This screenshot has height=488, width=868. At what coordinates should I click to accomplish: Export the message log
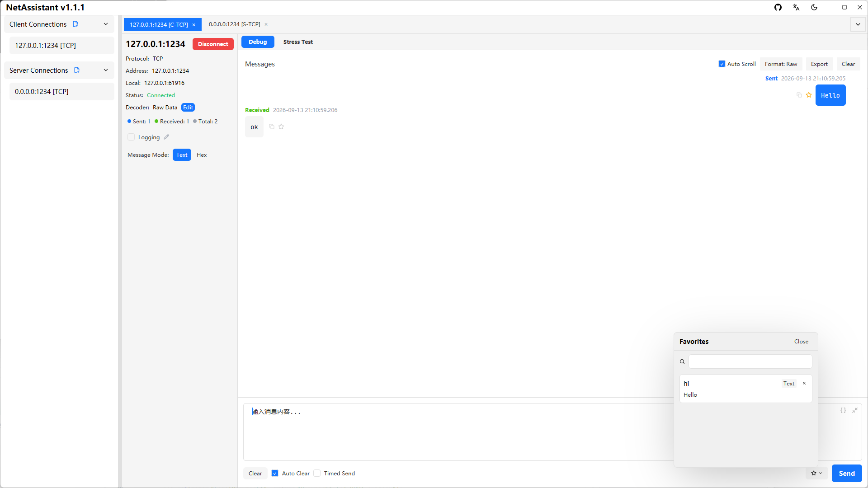(819, 64)
